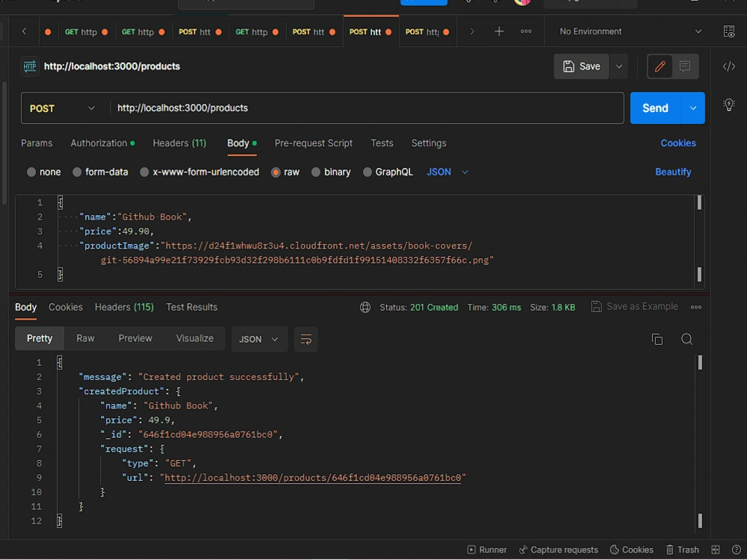
Task: Open the Headers (11) request tab
Action: [179, 143]
